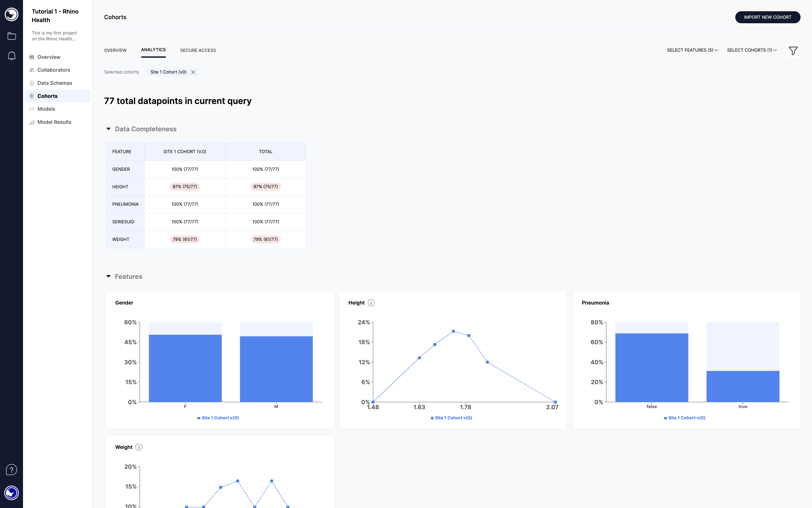Click the HEIGHT 97% (75/77) Site 1 cell
812x508 pixels.
(x=185, y=187)
